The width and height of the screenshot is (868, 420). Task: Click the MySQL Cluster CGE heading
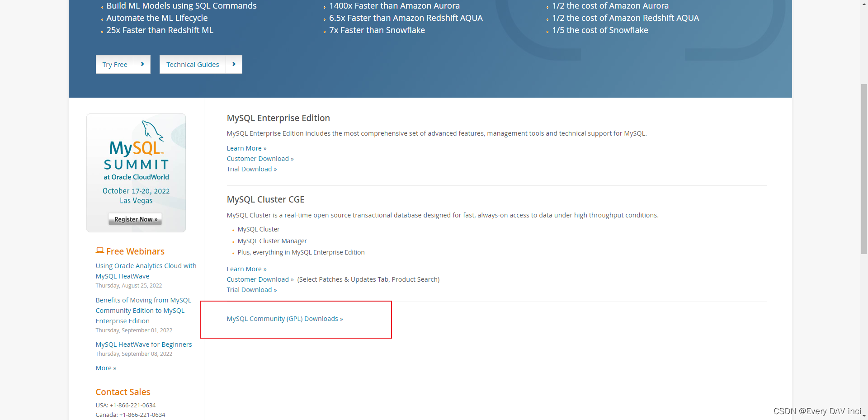tap(266, 199)
